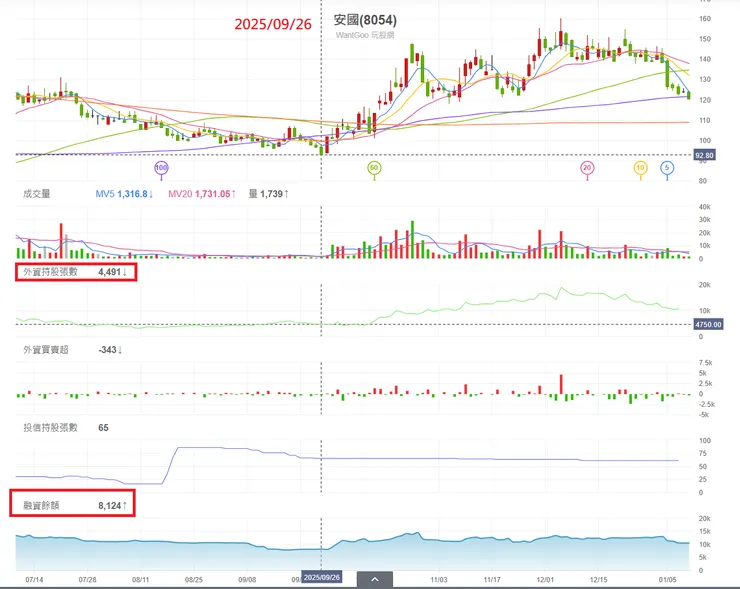Click the 07/28 date on time axis
This screenshot has height=589, width=740.
[x=87, y=580]
